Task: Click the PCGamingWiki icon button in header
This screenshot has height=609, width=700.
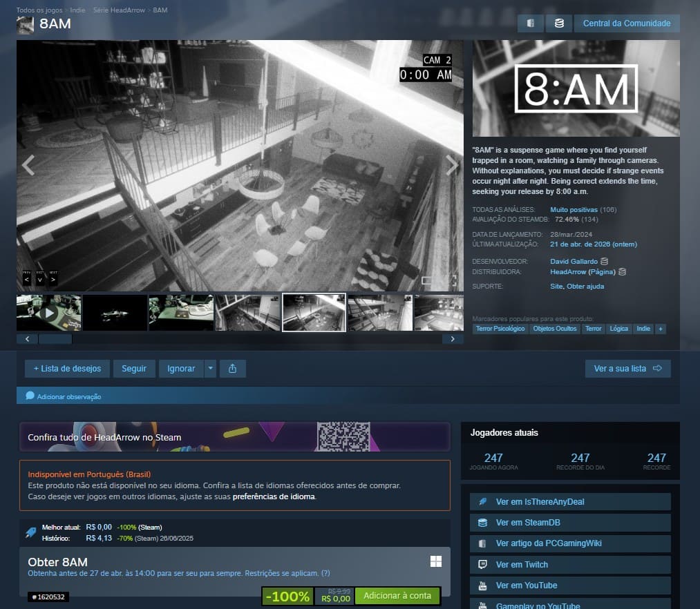Action: coord(531,23)
